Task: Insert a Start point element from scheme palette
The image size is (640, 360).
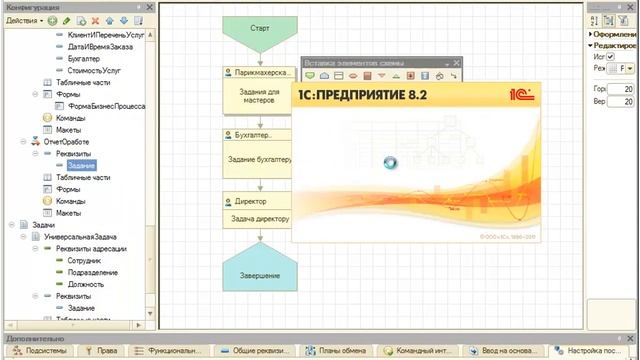Action: coord(310,76)
